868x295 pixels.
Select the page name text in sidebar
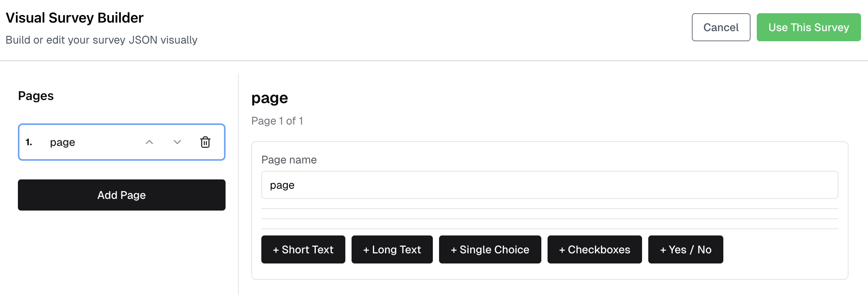tap(62, 142)
